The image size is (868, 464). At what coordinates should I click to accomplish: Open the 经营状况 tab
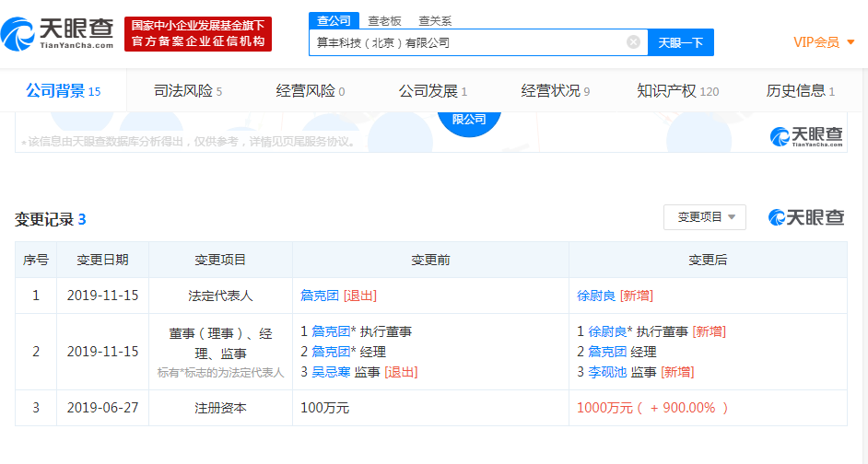[x=556, y=91]
